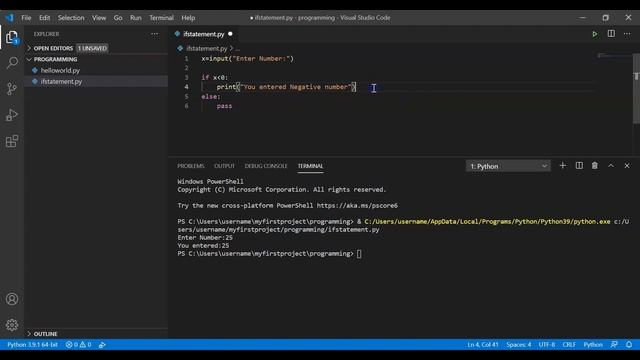This screenshot has width=640, height=360.
Task: Click the 'You entered:25' terminal output
Action: point(203,245)
